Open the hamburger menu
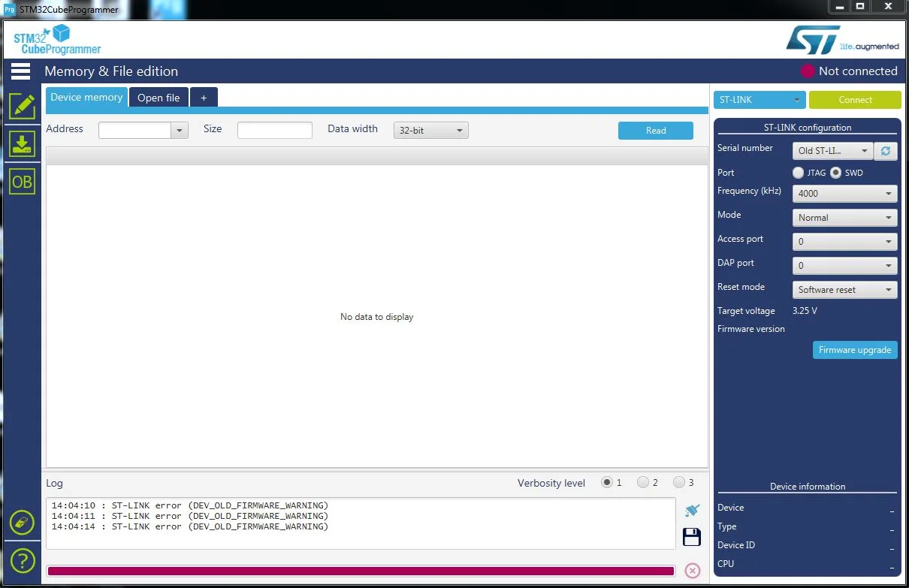The image size is (909, 588). tap(21, 71)
